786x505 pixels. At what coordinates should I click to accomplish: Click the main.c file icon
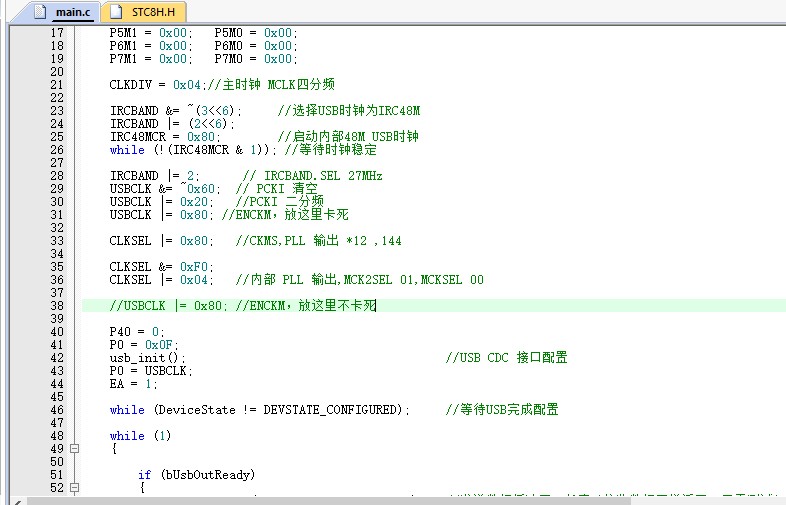[x=40, y=12]
